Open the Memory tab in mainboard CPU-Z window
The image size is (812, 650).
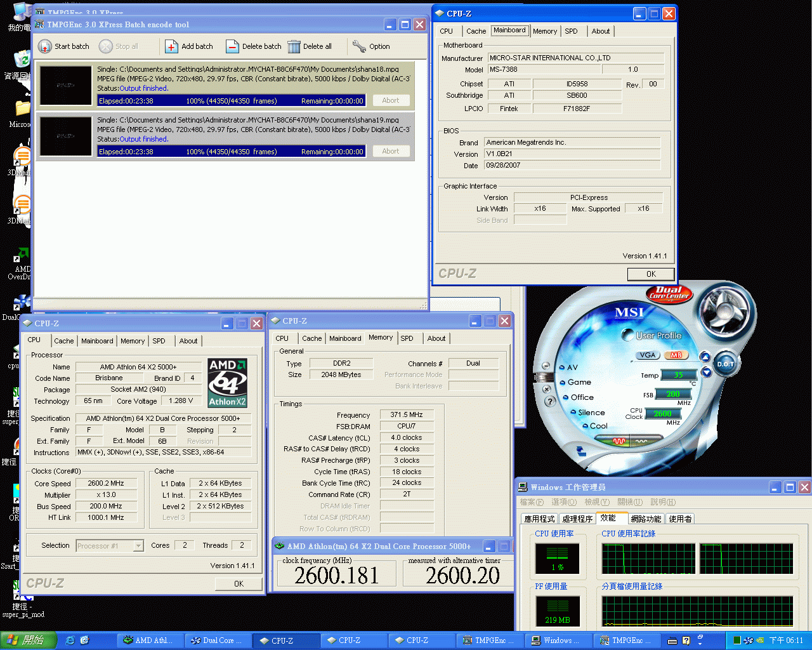click(545, 31)
